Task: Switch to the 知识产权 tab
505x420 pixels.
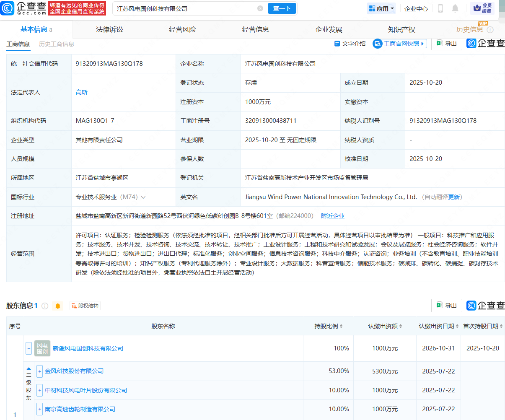Action: 401,30
